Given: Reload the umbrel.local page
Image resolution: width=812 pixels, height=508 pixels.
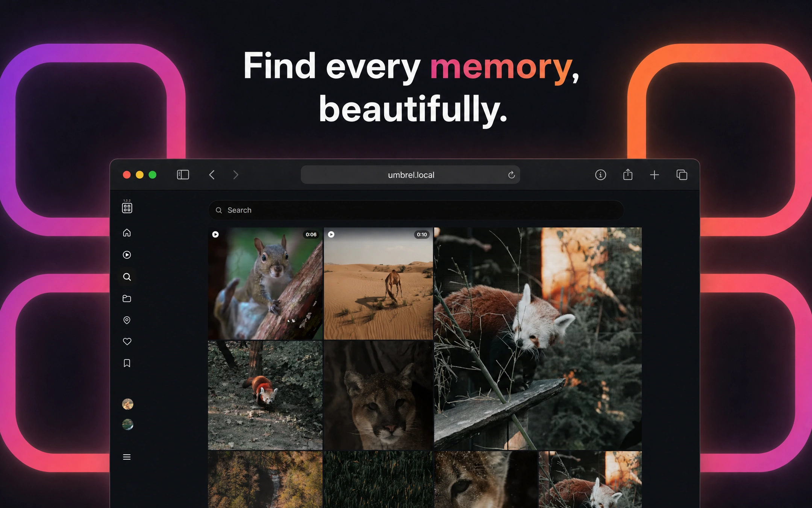Looking at the screenshot, I should tap(511, 175).
